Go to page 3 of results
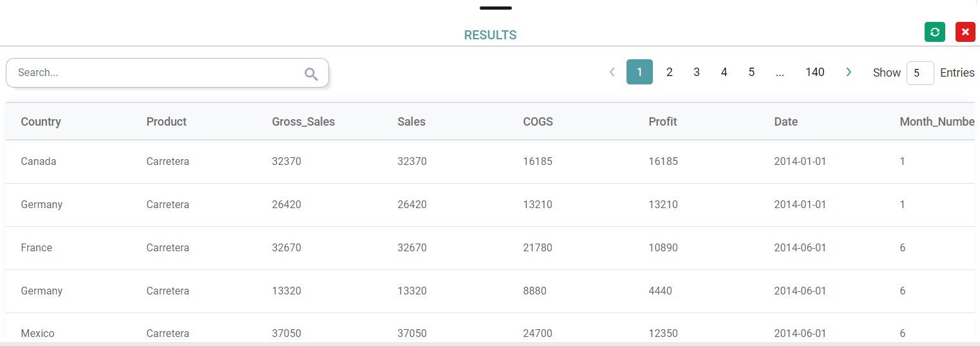The width and height of the screenshot is (980, 346). (x=697, y=72)
